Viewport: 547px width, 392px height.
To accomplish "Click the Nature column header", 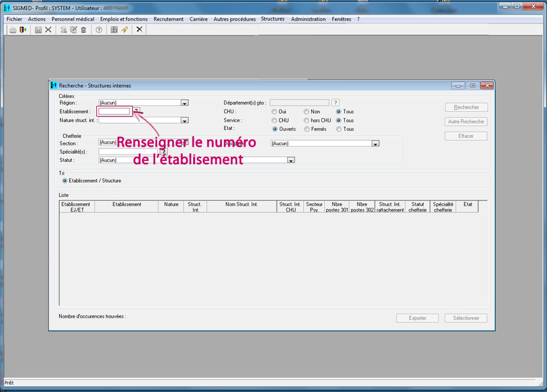I will (172, 207).
